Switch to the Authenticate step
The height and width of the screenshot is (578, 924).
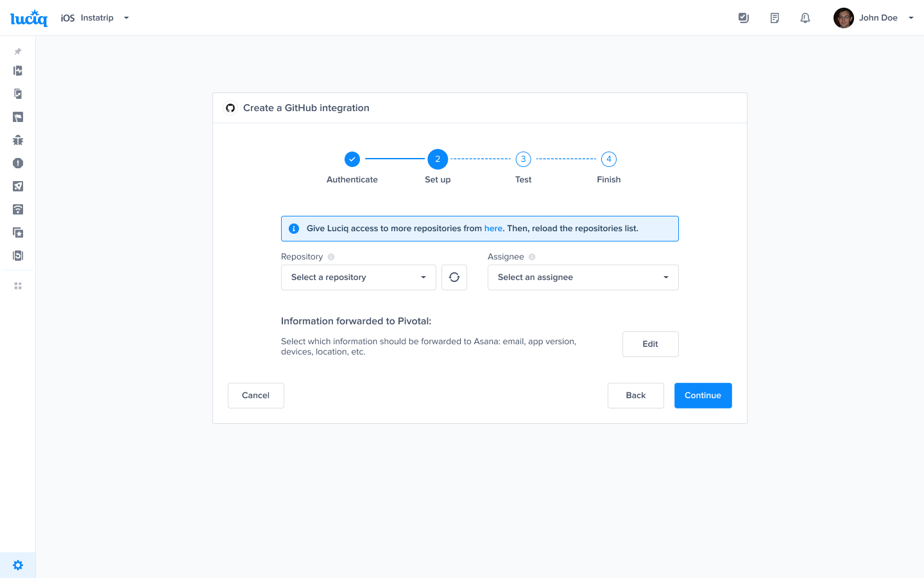tap(352, 159)
